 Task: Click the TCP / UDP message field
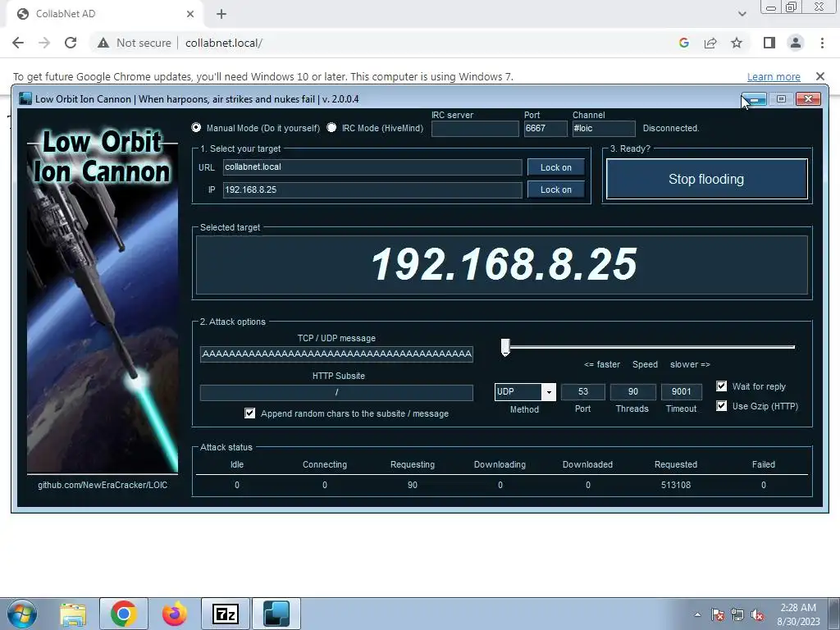(336, 354)
